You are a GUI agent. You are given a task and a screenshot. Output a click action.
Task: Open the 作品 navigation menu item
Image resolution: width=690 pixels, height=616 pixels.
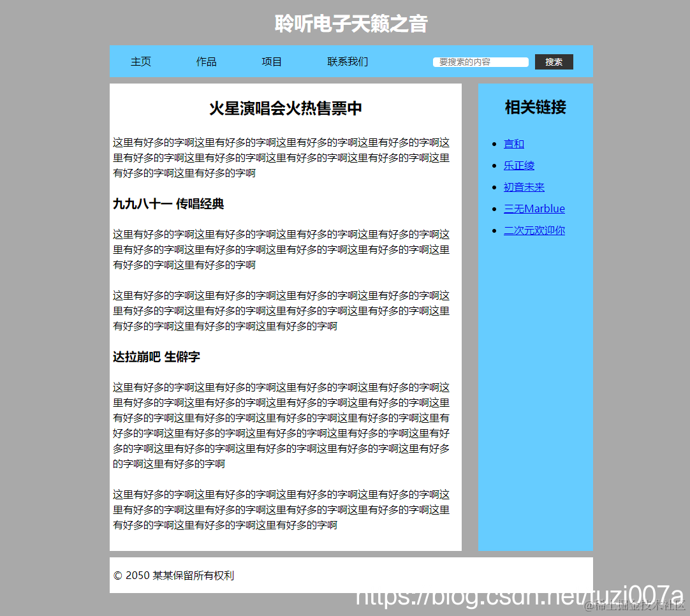(206, 62)
